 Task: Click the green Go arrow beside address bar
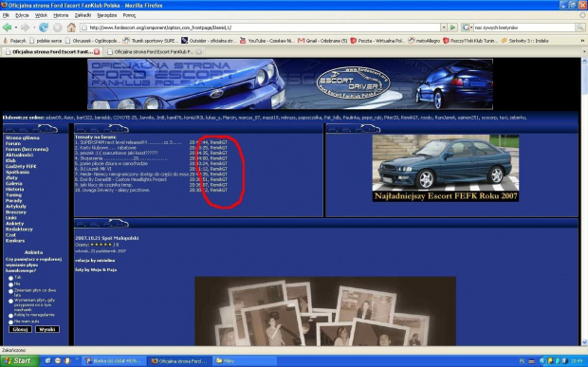[x=452, y=28]
